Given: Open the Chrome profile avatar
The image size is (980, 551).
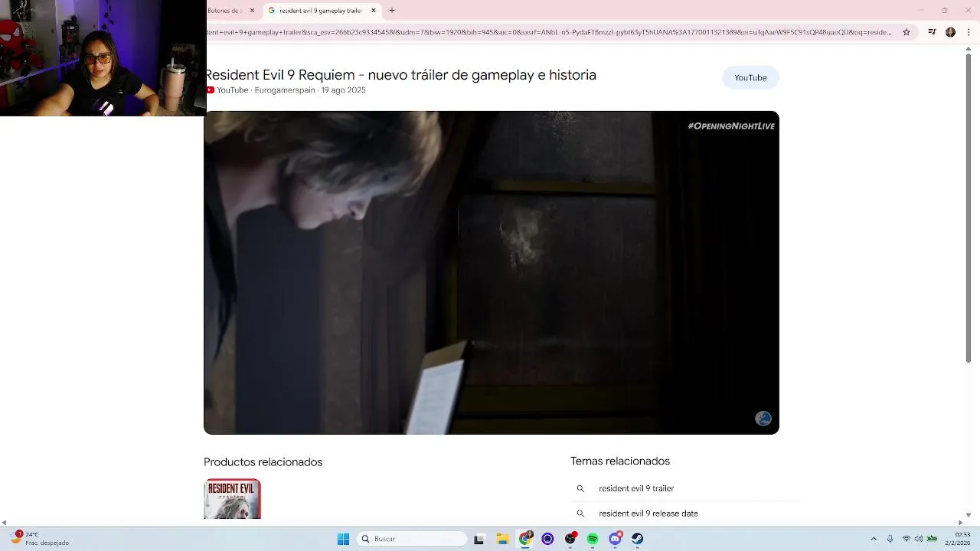Looking at the screenshot, I should pos(950,32).
